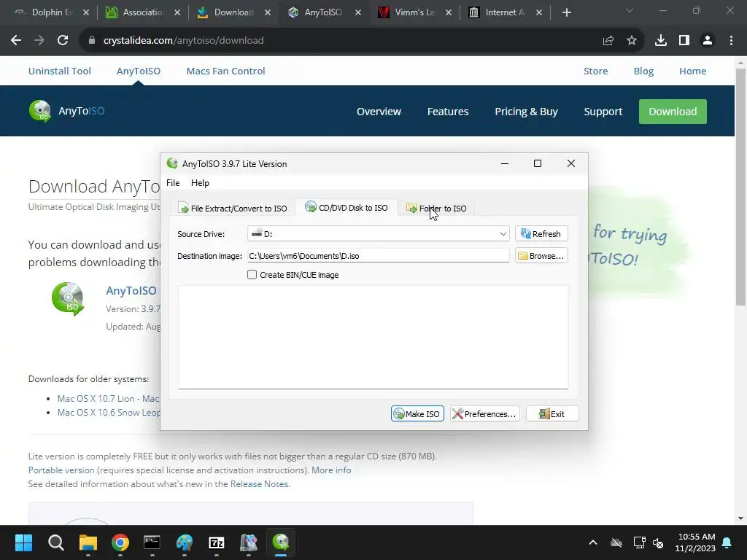Image resolution: width=747 pixels, height=560 pixels.
Task: Open Uninstall Tool site link
Action: pyautogui.click(x=60, y=71)
